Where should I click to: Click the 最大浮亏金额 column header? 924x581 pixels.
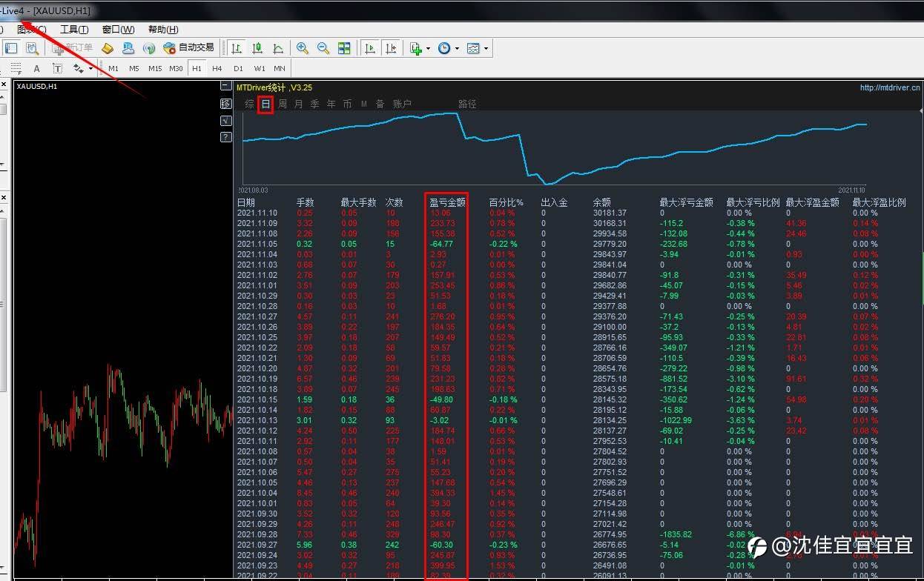tap(687, 202)
